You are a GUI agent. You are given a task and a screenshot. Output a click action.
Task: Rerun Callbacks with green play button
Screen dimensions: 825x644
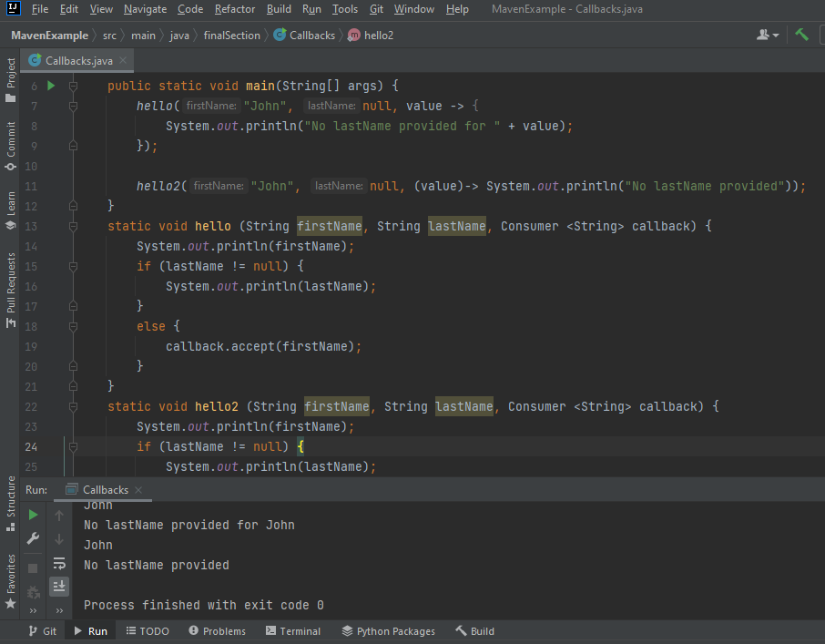coord(33,515)
